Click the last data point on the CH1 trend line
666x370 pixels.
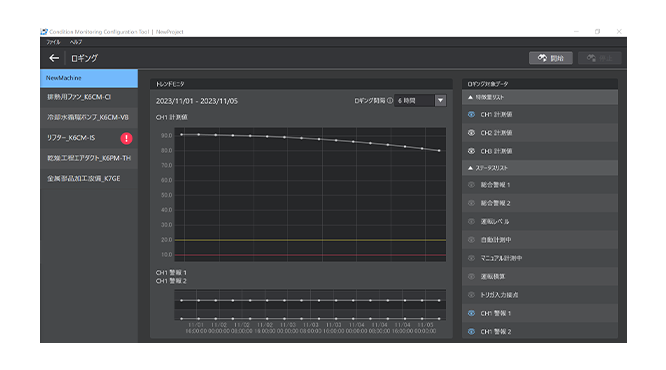click(x=439, y=150)
